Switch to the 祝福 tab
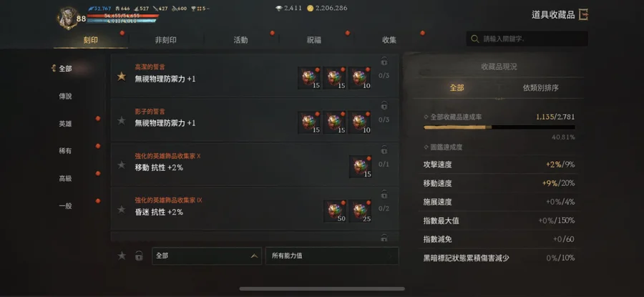Screen dimensions: 644x297 [314, 40]
